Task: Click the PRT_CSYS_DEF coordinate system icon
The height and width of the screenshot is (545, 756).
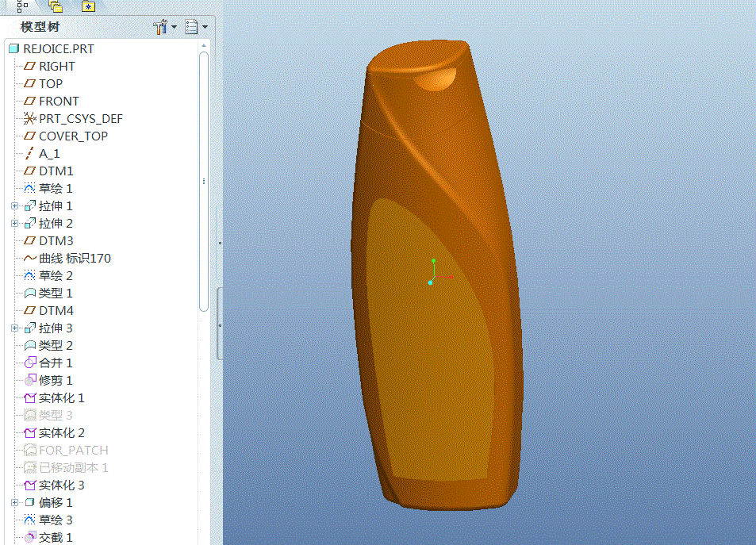Action: (30, 118)
